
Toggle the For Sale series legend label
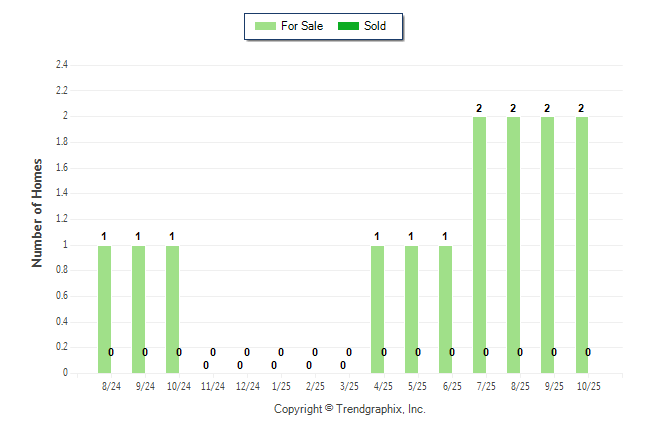point(302,26)
